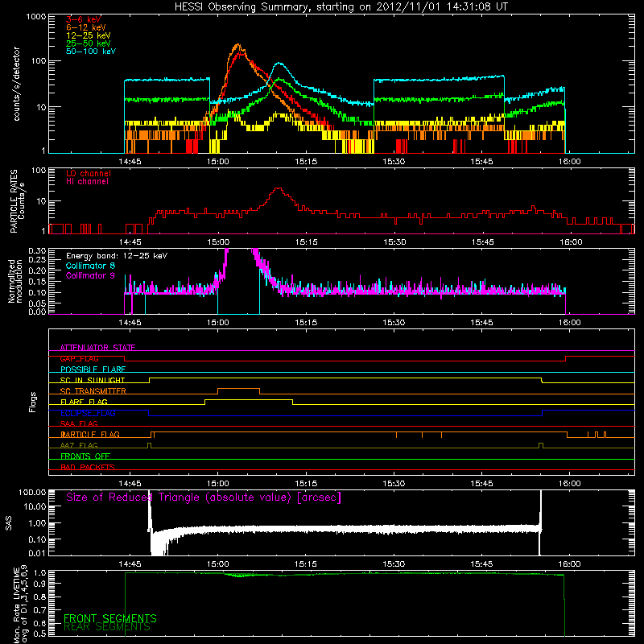
Task: Click the ECLIPSE_FLAG label
Action: pyautogui.click(x=88, y=413)
